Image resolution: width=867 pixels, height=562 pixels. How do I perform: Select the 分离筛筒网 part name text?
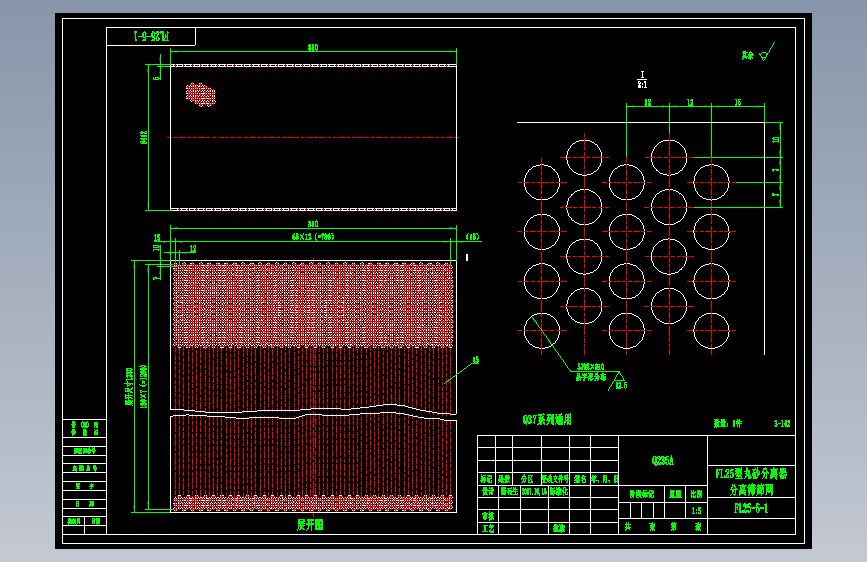point(751,490)
